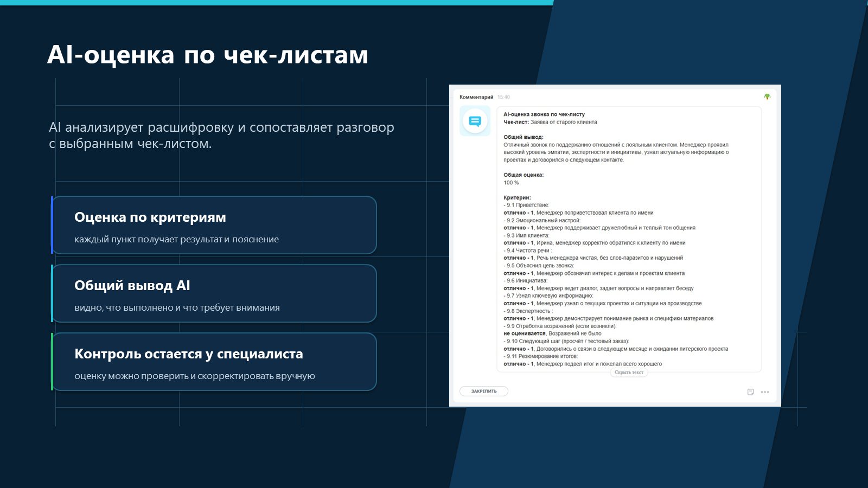Collapse comment with Скрыть текст
This screenshot has height=488, width=868.
point(629,373)
